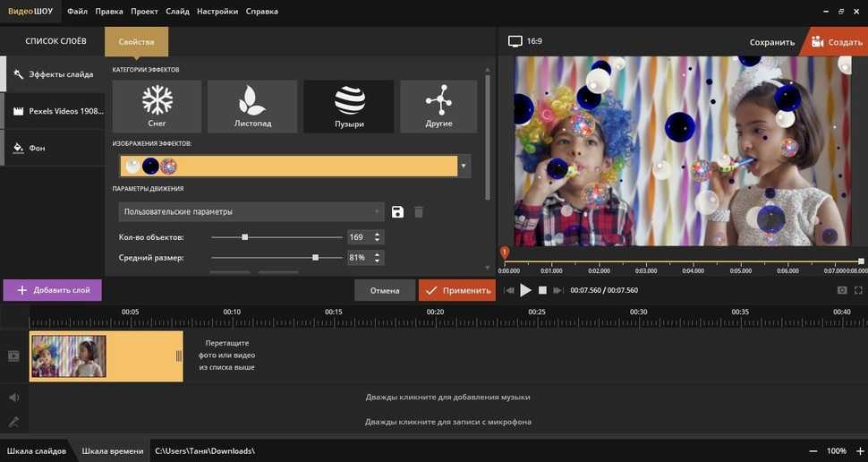
Task: Enter fullscreen preview mode
Action: point(858,290)
